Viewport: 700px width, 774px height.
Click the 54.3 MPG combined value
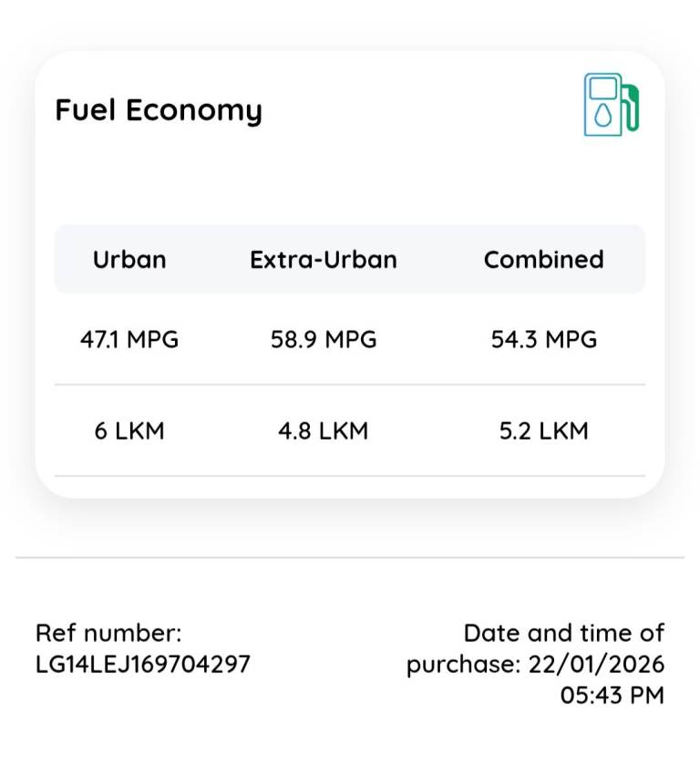(544, 340)
